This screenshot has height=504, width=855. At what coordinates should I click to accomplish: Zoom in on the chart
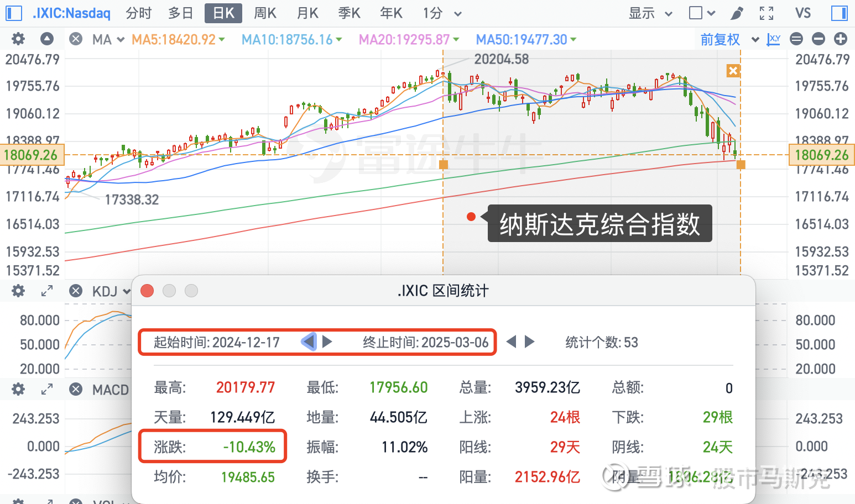[x=841, y=39]
